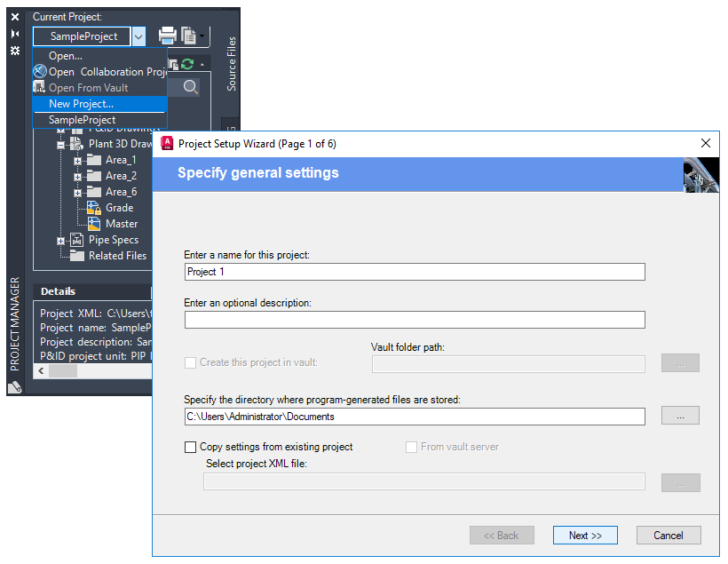The image size is (728, 564).
Task: Switch to the Source Files tab
Action: coord(231,64)
